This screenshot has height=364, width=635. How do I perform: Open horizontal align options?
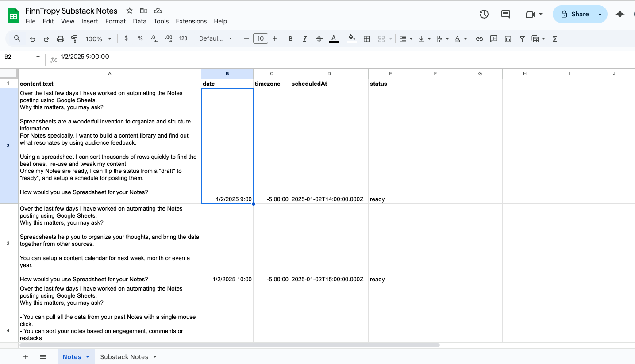click(x=406, y=39)
